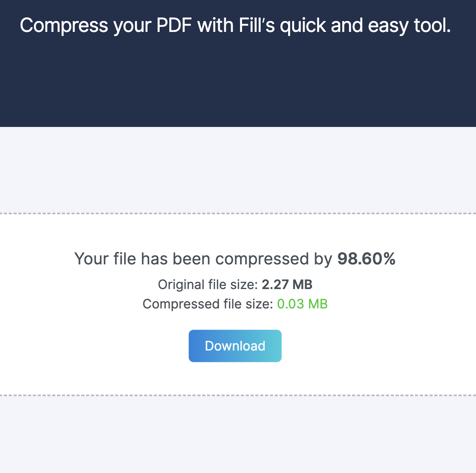Select the 'Compressed file size' label

[207, 304]
